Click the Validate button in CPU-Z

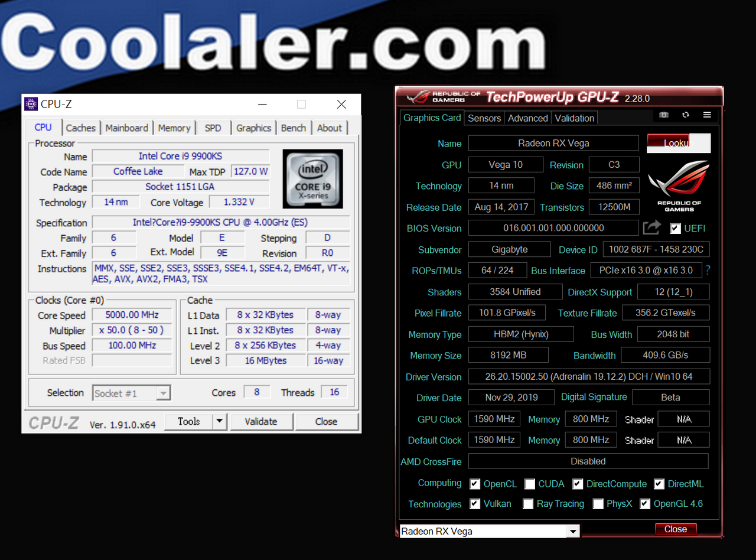click(x=261, y=421)
